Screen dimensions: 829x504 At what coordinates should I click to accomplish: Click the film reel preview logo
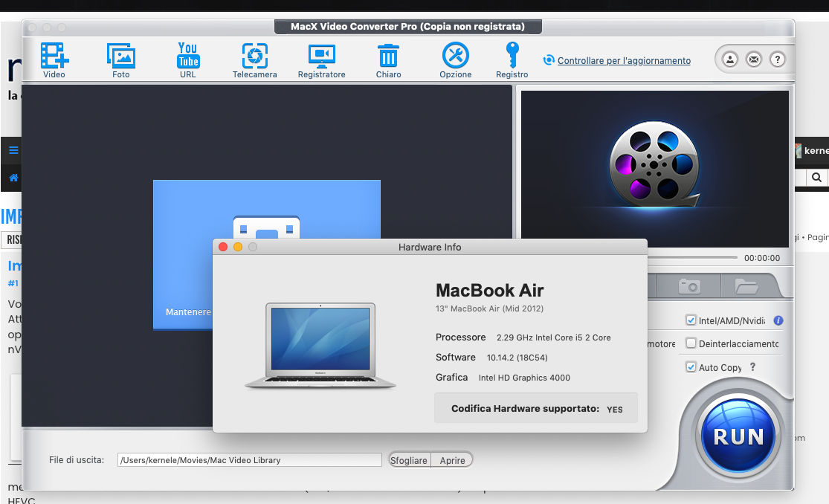(654, 164)
